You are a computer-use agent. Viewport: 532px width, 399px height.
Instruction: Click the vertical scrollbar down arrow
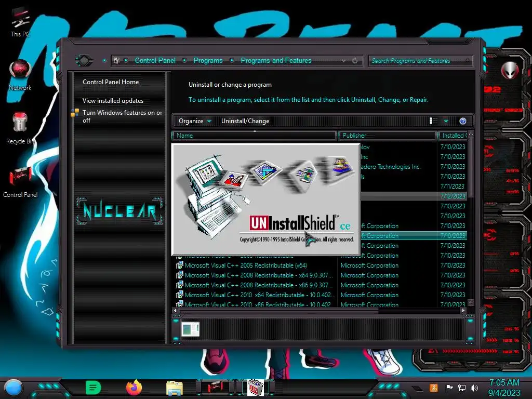click(471, 302)
